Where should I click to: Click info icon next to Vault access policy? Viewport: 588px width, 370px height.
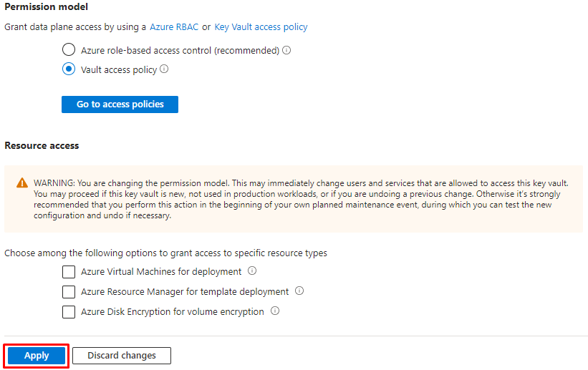tap(164, 69)
